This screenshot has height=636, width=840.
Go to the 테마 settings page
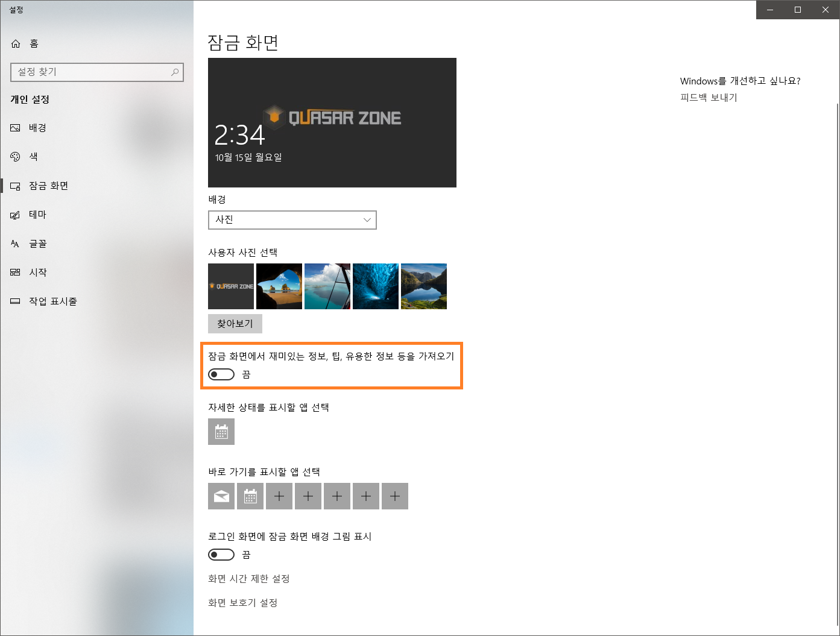(x=96, y=215)
